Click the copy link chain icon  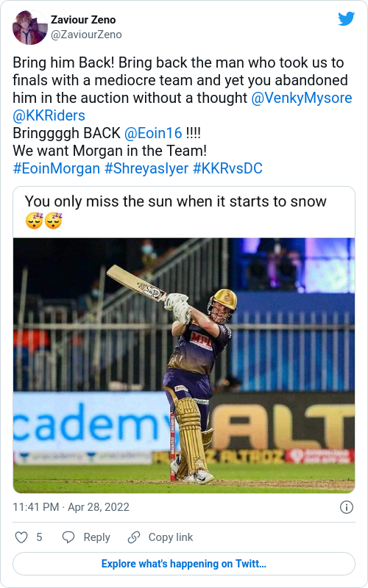[x=134, y=537]
